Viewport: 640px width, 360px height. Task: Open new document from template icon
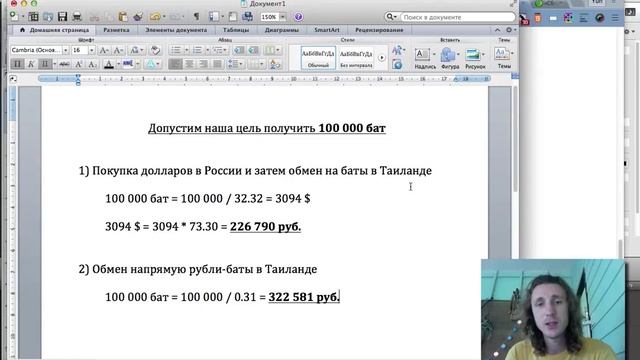33,16
